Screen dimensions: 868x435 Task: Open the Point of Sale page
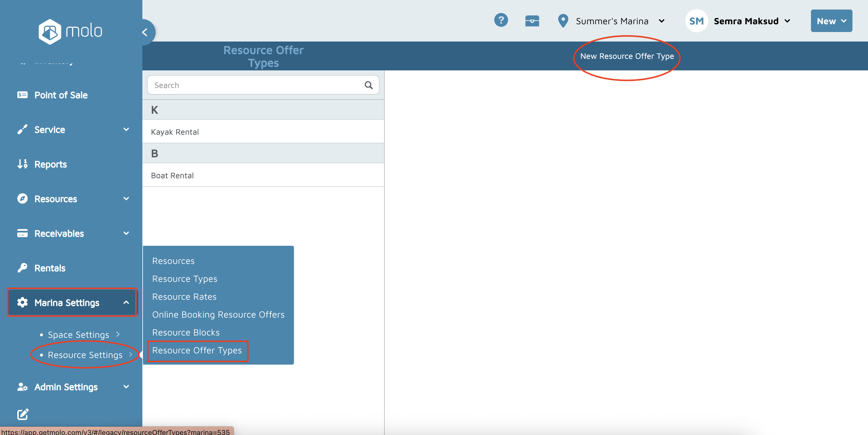(x=61, y=95)
